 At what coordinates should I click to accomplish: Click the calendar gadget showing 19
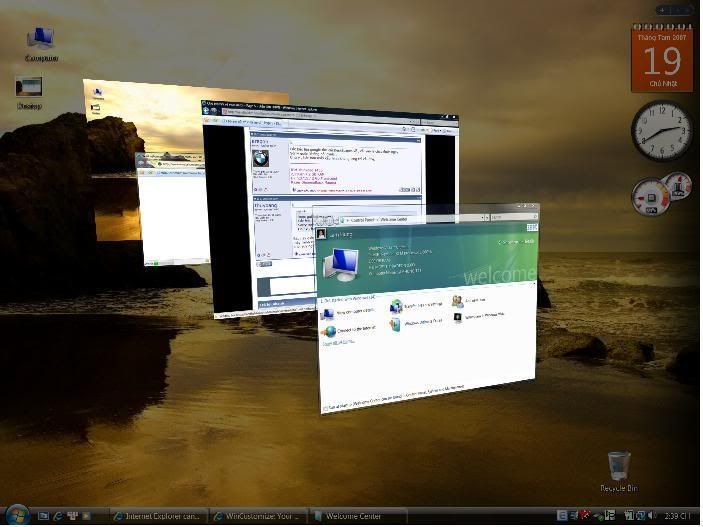tap(661, 61)
